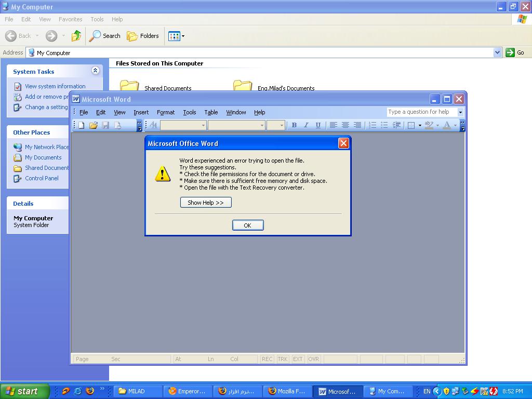Screen dimensions: 532x399
Task: Click the Go button beside Address bar
Action: 515,52
